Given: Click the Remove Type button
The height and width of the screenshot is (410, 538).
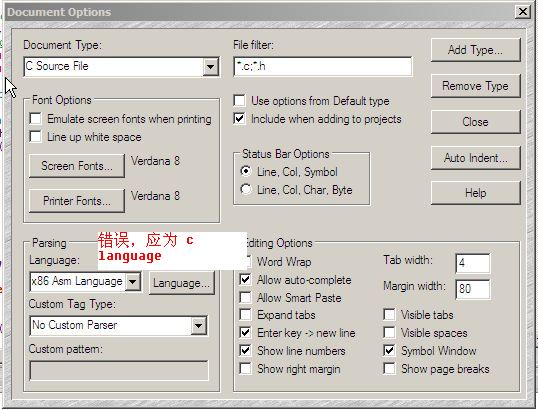Looking at the screenshot, I should (x=475, y=86).
